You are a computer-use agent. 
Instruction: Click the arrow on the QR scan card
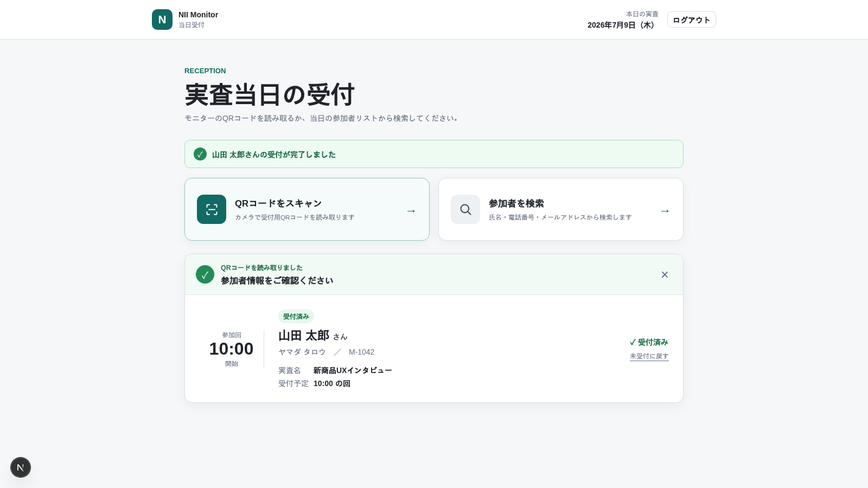click(411, 210)
